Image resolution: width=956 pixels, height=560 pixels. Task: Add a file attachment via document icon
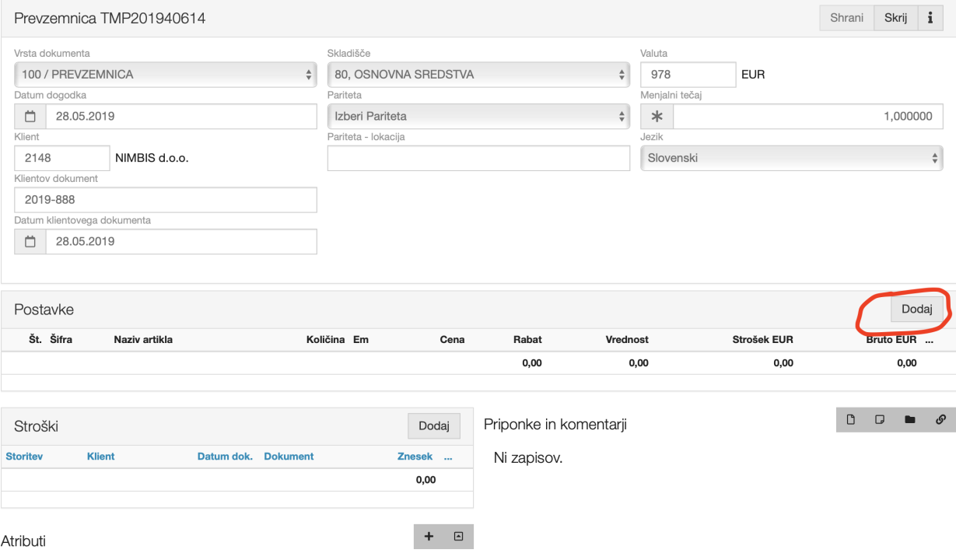[851, 420]
